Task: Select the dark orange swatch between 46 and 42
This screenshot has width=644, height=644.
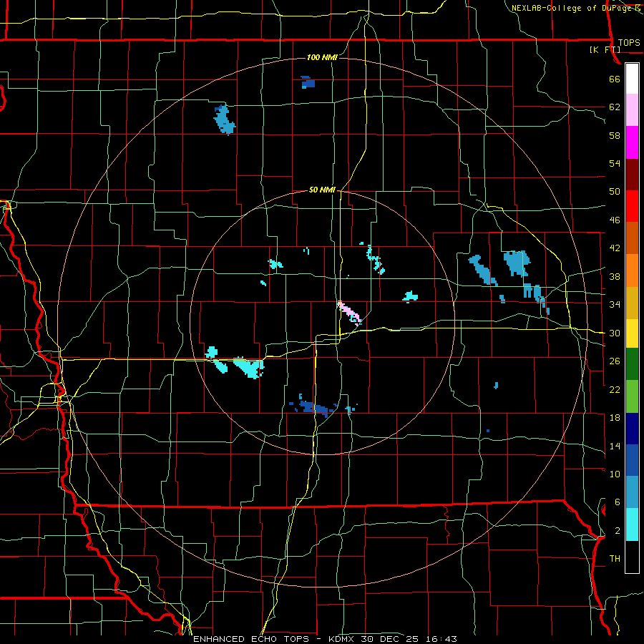Action: (x=632, y=238)
